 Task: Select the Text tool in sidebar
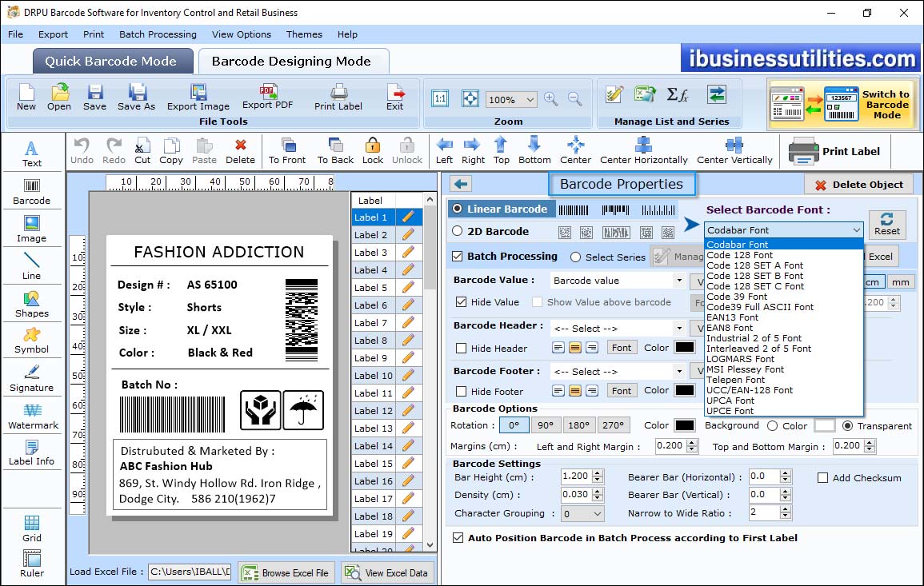[x=32, y=153]
